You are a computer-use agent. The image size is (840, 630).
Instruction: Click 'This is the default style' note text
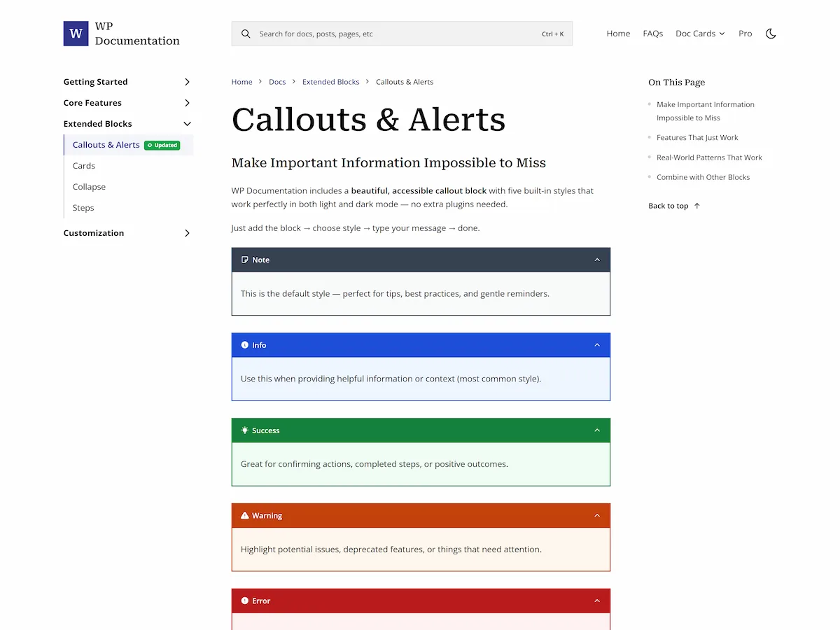coord(395,294)
